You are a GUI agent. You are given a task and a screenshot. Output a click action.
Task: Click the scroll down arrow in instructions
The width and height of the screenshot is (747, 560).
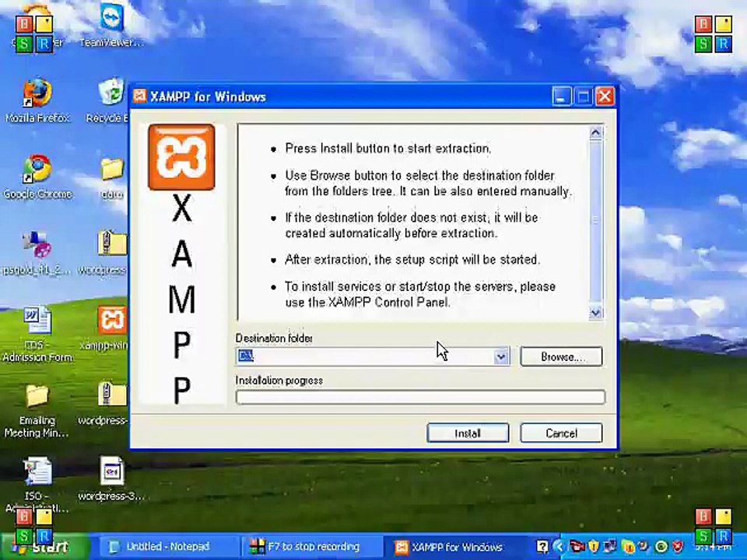595,313
